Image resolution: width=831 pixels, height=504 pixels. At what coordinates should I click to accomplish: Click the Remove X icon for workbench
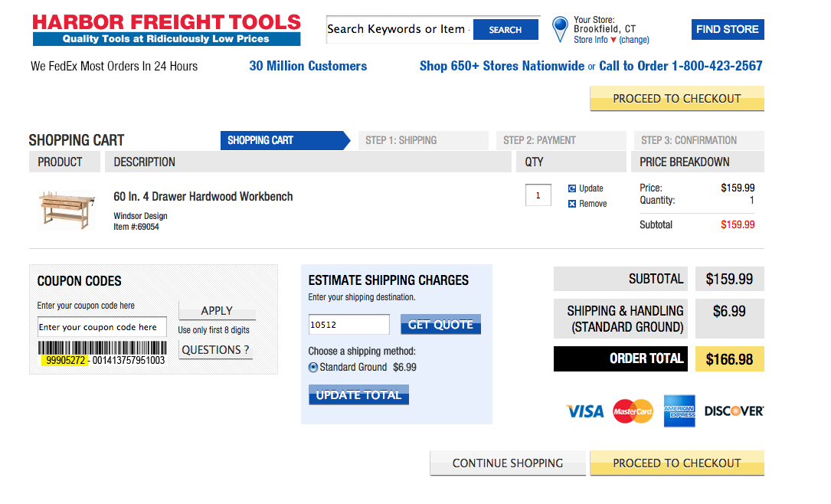572,204
